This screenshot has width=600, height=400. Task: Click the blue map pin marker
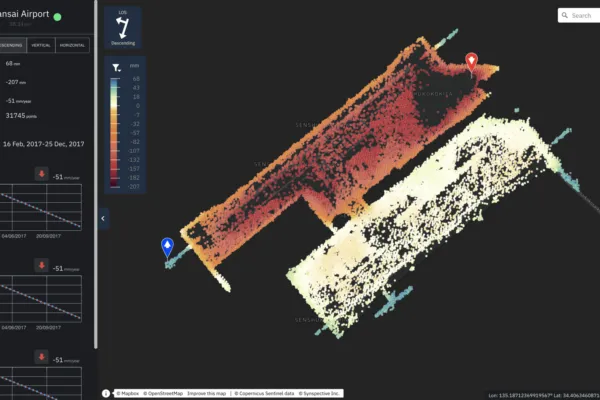tap(167, 246)
